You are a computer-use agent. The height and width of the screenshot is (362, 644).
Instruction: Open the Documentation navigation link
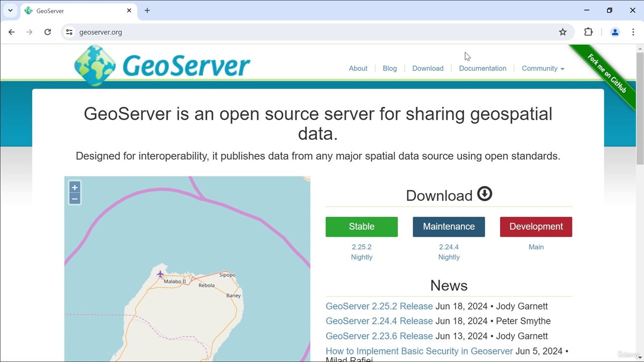(482, 68)
